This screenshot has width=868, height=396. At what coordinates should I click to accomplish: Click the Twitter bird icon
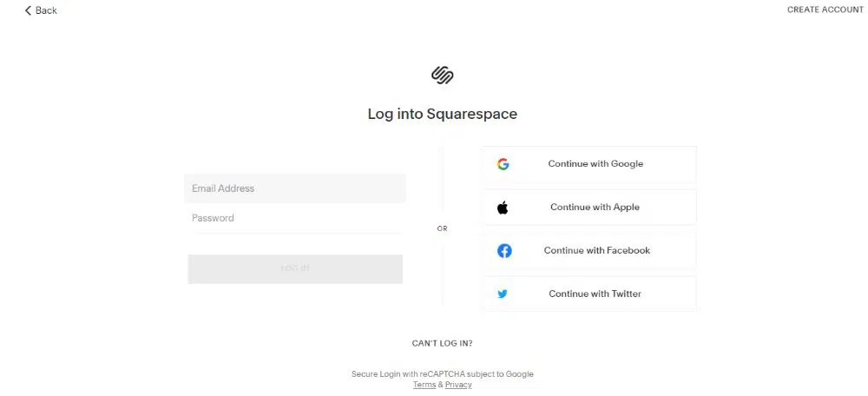click(x=503, y=294)
